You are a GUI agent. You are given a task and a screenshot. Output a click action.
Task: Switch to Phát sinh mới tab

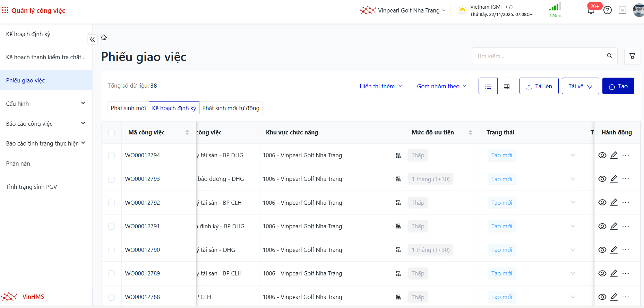click(128, 108)
